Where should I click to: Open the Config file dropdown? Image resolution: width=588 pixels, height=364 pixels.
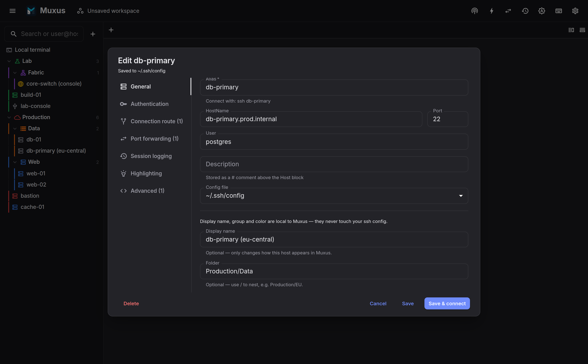(334, 196)
